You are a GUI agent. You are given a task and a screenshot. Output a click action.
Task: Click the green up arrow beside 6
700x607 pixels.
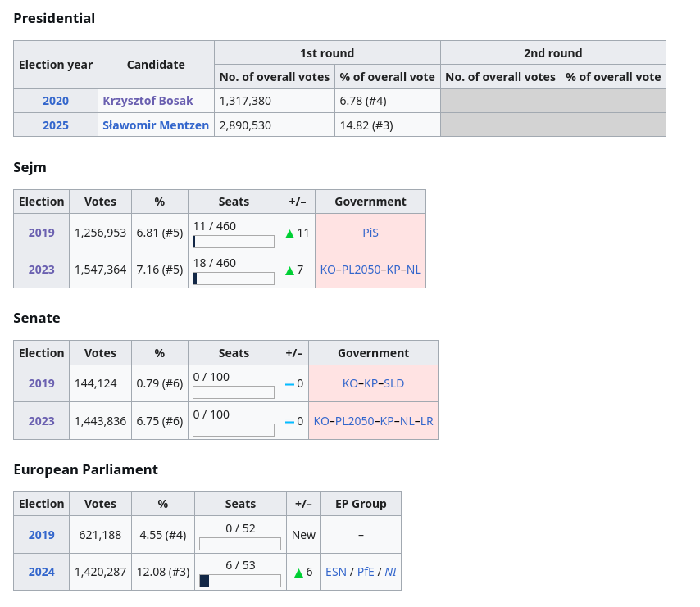point(298,573)
